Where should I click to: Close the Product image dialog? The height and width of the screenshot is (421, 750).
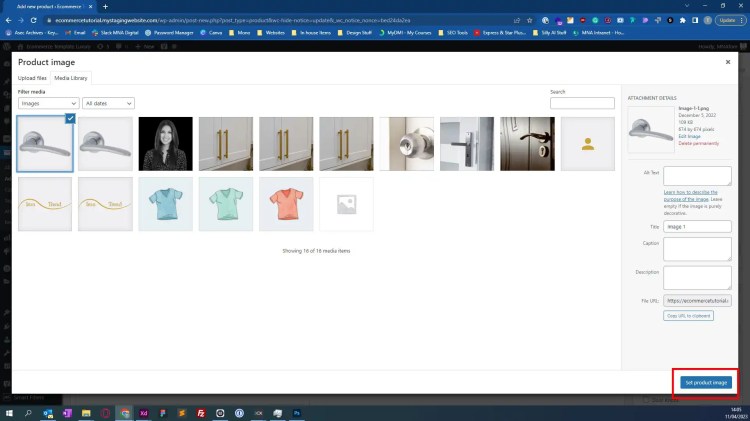pyautogui.click(x=728, y=62)
